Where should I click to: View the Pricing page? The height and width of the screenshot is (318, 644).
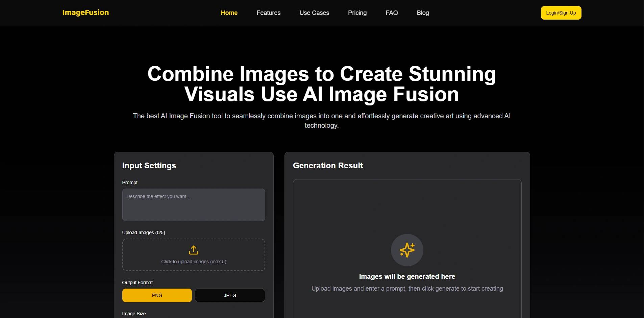point(357,13)
